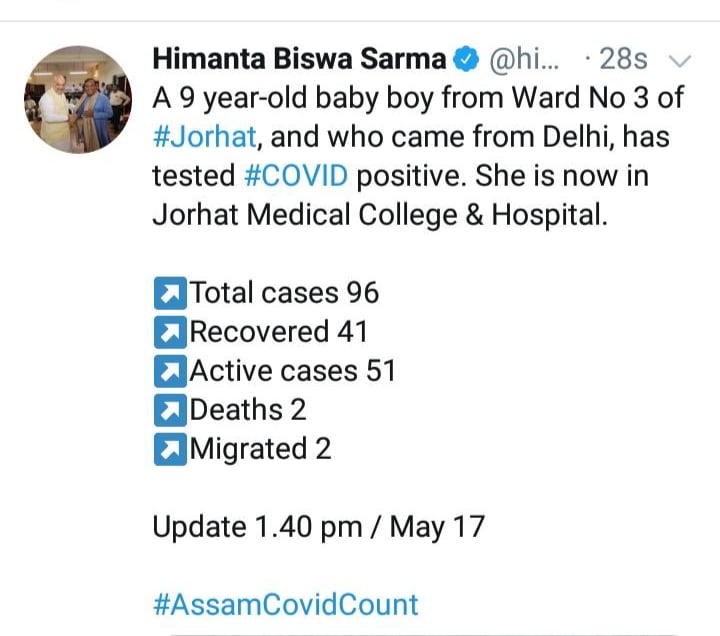
Task: Click the 'Active cases 51' text line
Action: click(293, 371)
